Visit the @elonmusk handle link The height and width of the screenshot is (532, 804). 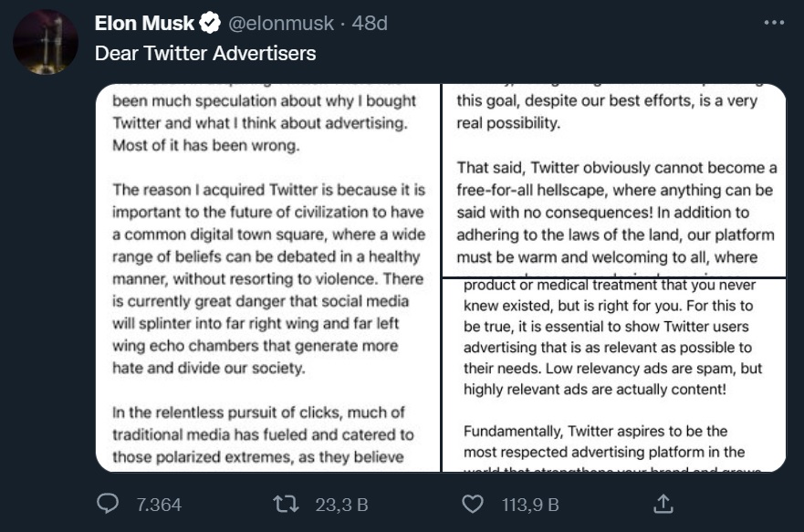coord(281,24)
